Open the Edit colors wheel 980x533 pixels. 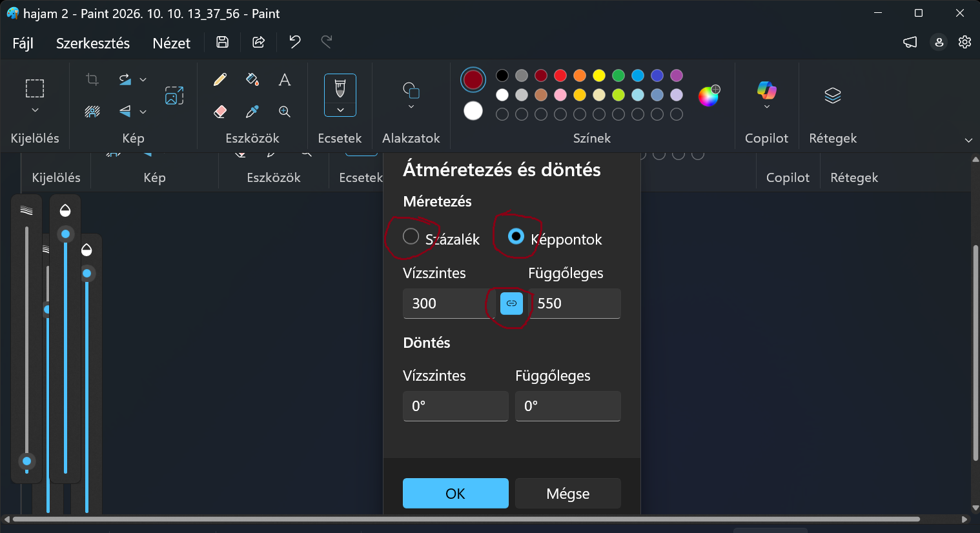(x=709, y=96)
